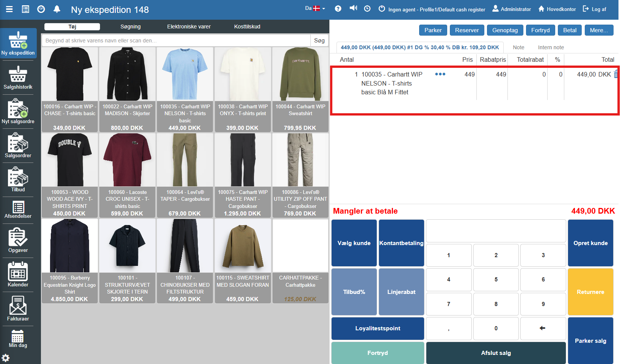Delete the order line with trash icon
Image resolution: width=620 pixels, height=364 pixels.
coord(616,74)
